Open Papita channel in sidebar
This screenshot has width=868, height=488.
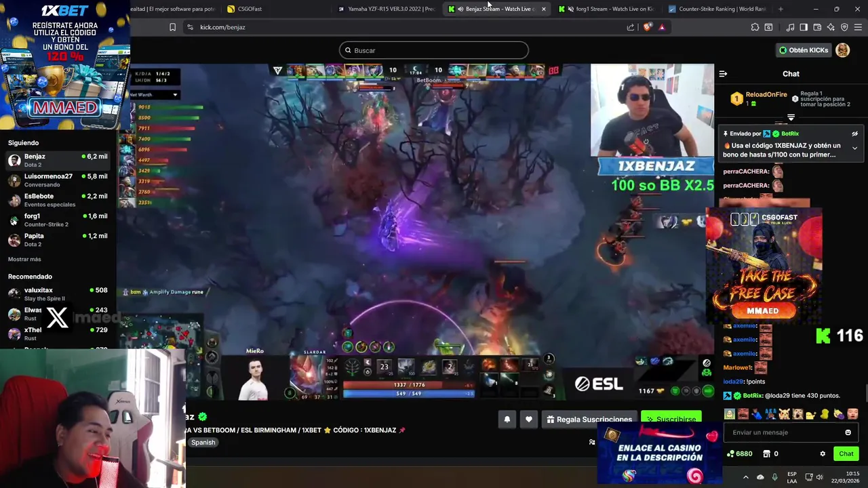coord(58,239)
